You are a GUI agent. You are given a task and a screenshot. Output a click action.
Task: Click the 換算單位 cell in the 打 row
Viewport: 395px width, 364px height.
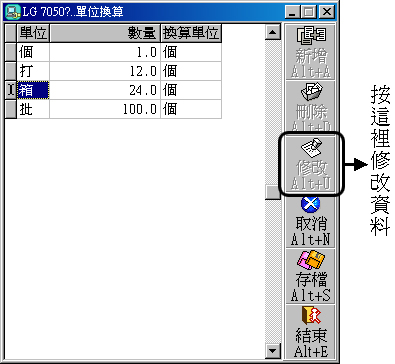[191, 71]
